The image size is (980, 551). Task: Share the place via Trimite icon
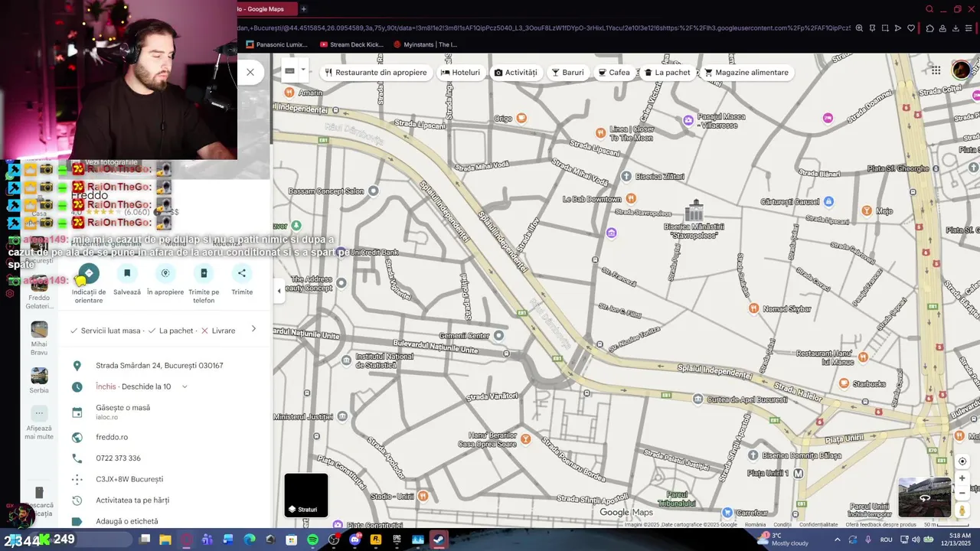pos(242,273)
